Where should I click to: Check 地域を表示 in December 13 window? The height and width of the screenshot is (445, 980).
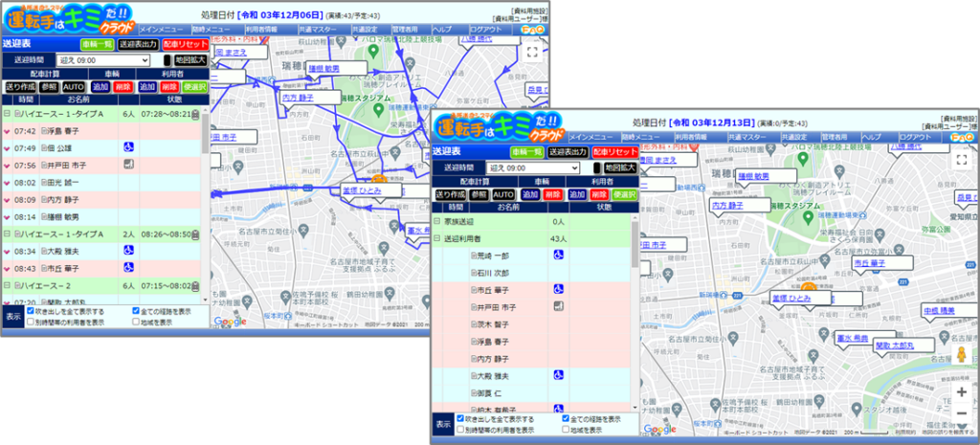[x=566, y=430]
